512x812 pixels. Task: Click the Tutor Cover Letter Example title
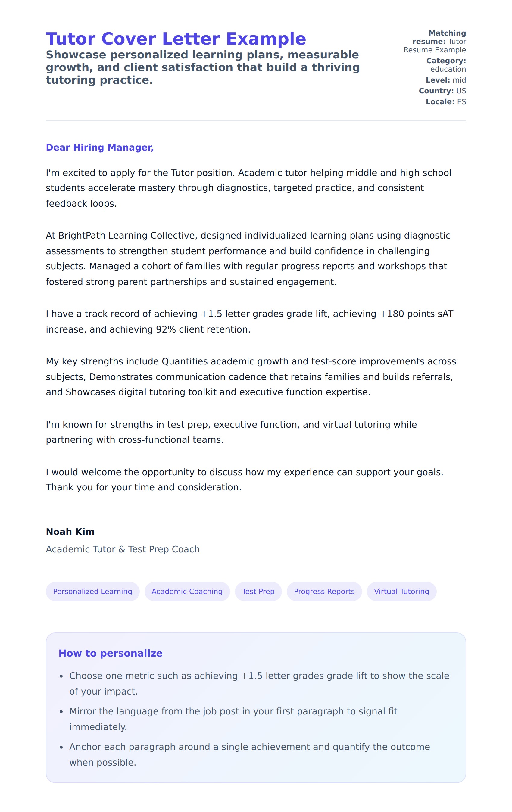click(176, 39)
